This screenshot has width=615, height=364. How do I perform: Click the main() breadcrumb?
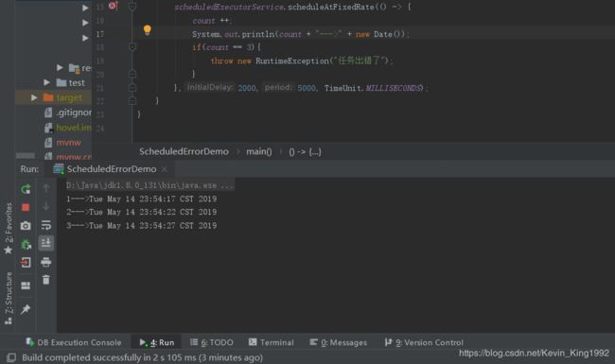[x=259, y=151]
